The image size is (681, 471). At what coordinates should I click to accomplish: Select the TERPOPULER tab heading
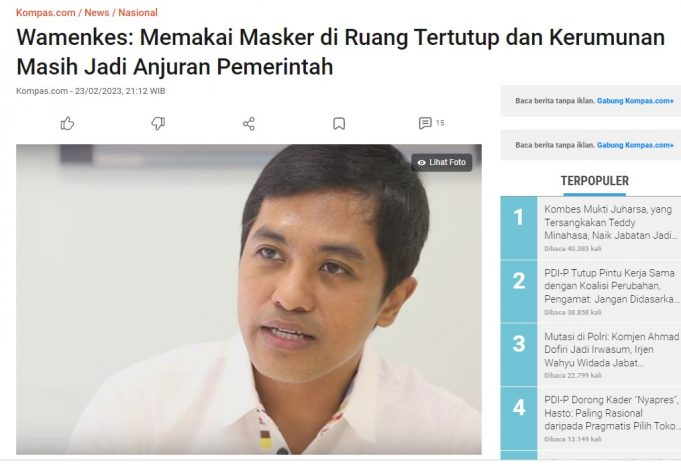tap(595, 181)
